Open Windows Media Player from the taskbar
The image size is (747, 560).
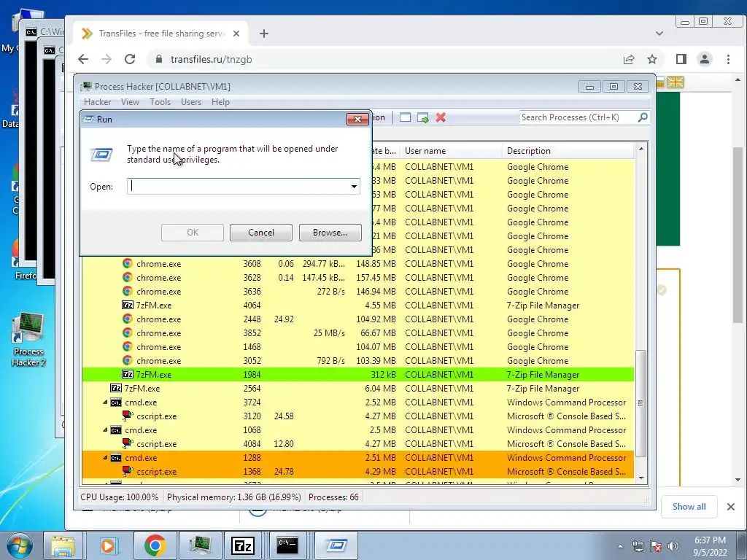pyautogui.click(x=109, y=545)
